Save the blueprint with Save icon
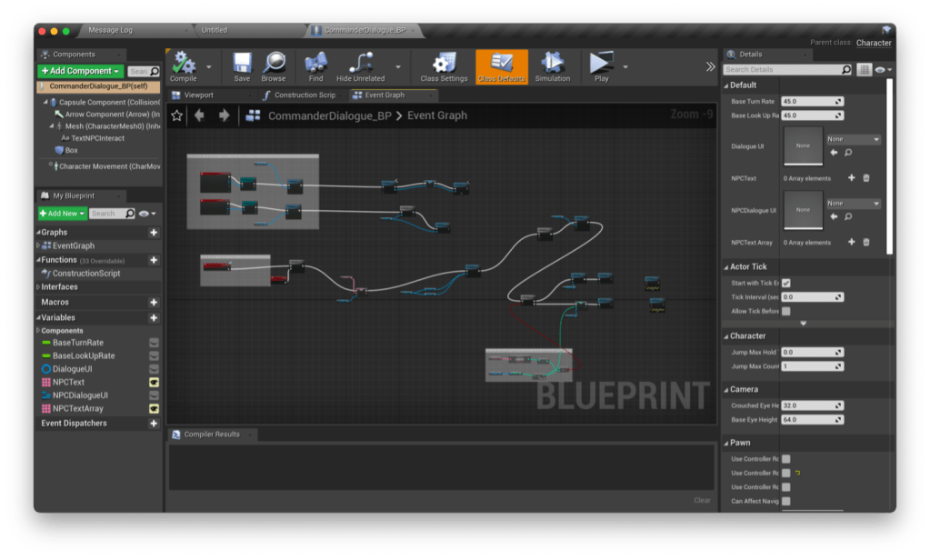930x560 pixels. click(x=242, y=64)
